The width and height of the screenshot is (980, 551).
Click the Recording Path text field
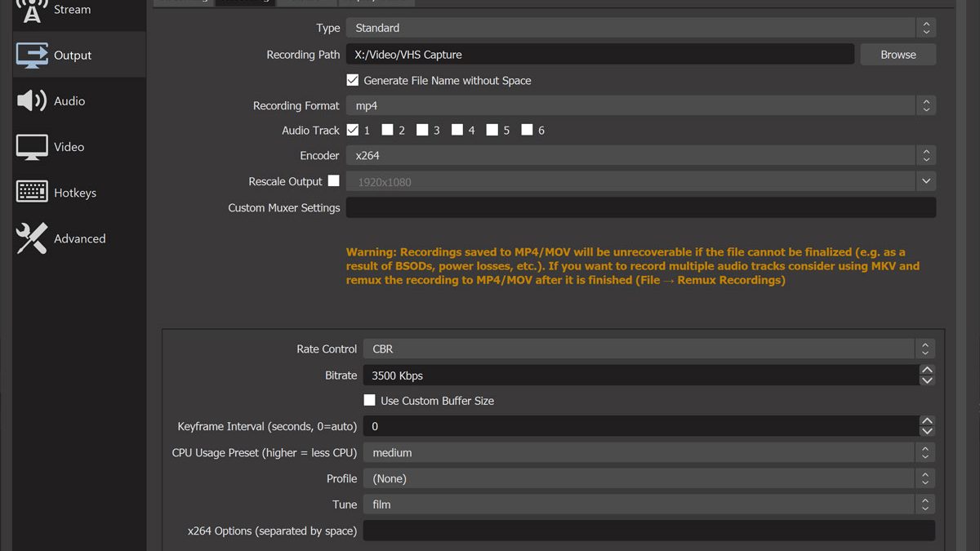coord(600,55)
